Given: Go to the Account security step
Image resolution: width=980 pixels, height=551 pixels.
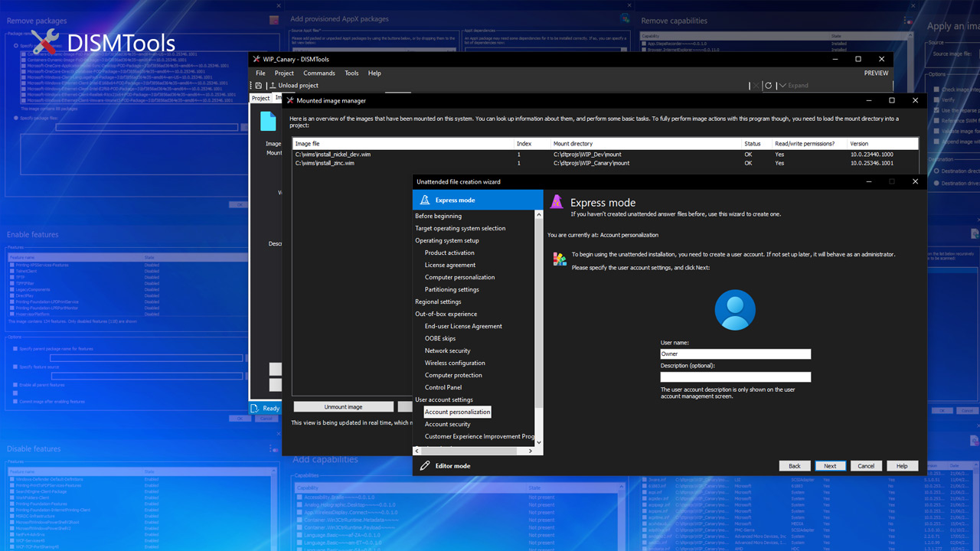Looking at the screenshot, I should point(448,424).
